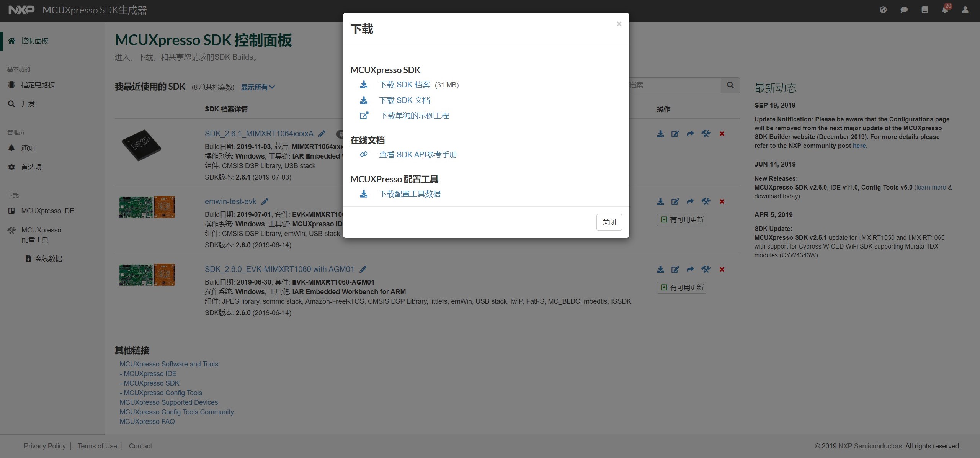Click edit-build icon in SDK_2.6.1_MIMXRT1064xxxxA actions
The height and width of the screenshot is (458, 980).
675,134
